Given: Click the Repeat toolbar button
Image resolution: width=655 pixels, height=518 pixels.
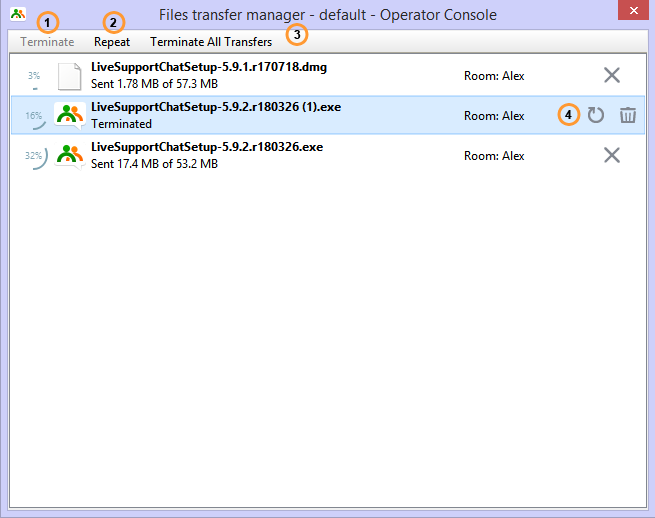Looking at the screenshot, I should coord(112,42).
